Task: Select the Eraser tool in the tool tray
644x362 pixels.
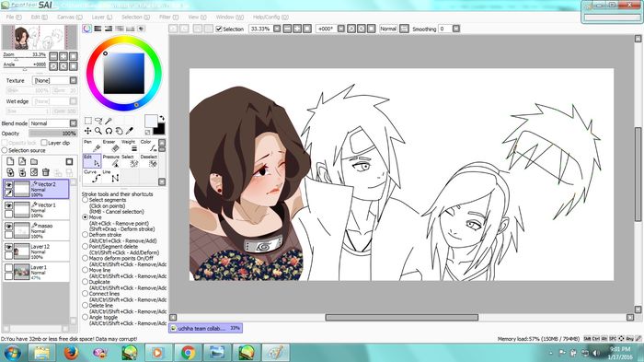Action: [111, 146]
